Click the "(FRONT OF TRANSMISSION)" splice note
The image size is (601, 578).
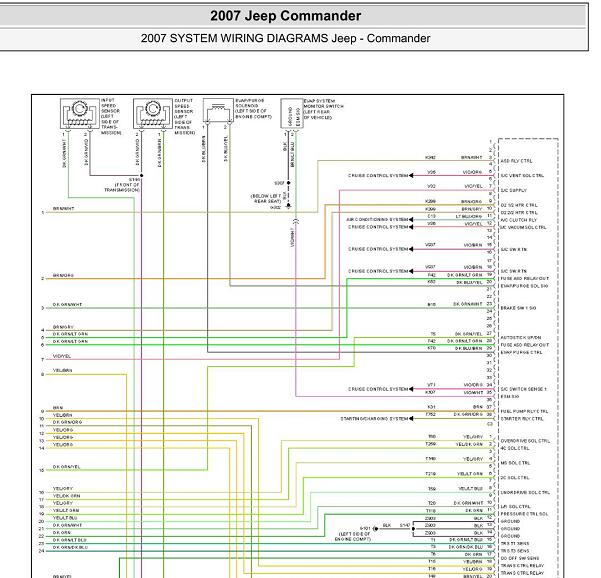[122, 187]
